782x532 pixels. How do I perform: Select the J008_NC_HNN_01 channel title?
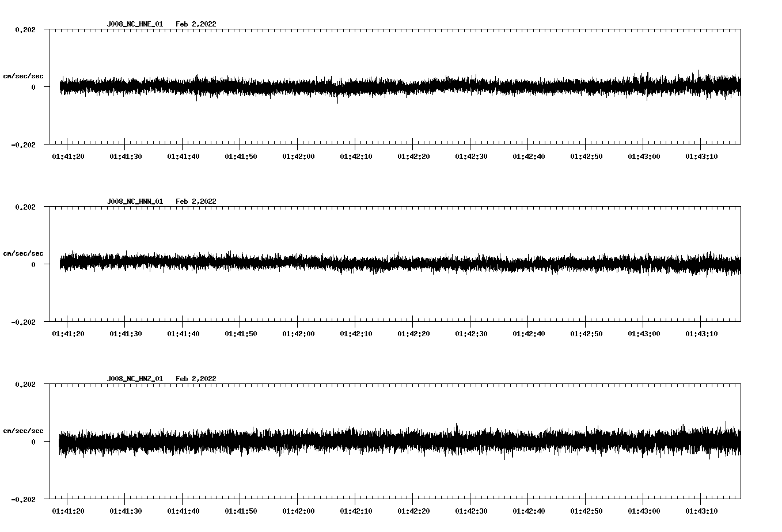point(135,202)
